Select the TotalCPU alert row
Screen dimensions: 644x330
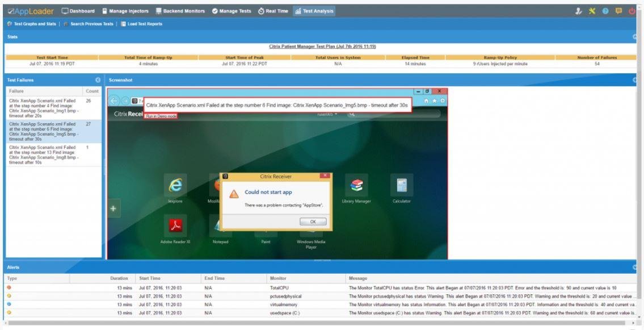[x=321, y=288]
